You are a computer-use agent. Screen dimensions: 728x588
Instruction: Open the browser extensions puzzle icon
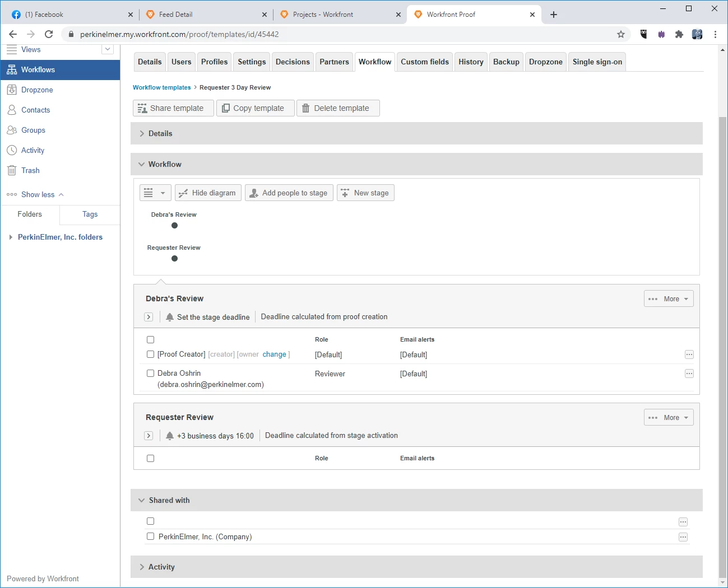[x=679, y=34]
